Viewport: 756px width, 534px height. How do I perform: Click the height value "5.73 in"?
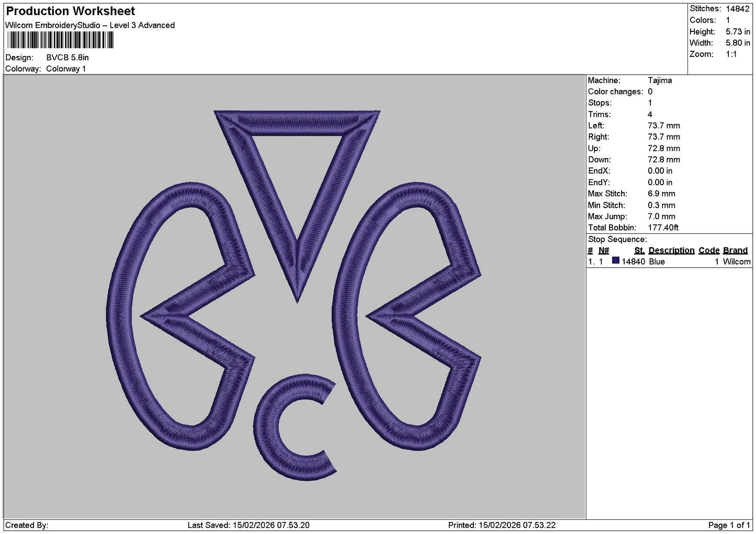click(x=738, y=32)
